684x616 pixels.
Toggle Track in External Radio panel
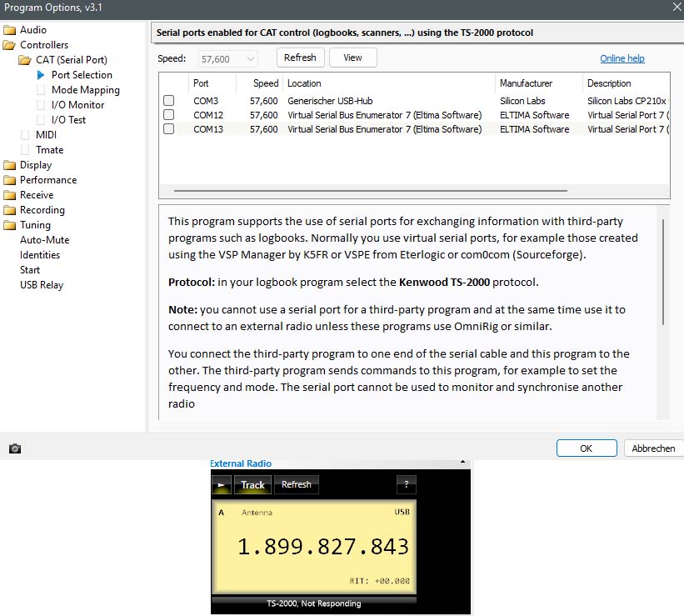point(252,484)
